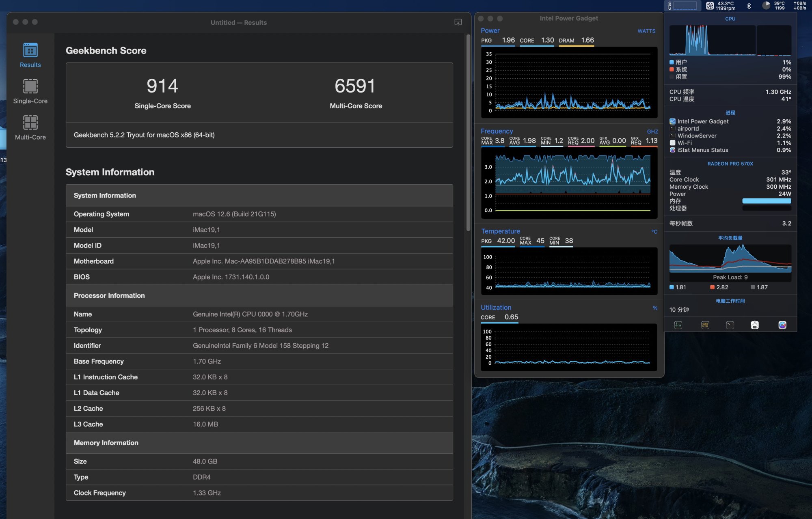Open the CPU graph menu bar item
The width and height of the screenshot is (812, 519).
[x=683, y=6]
